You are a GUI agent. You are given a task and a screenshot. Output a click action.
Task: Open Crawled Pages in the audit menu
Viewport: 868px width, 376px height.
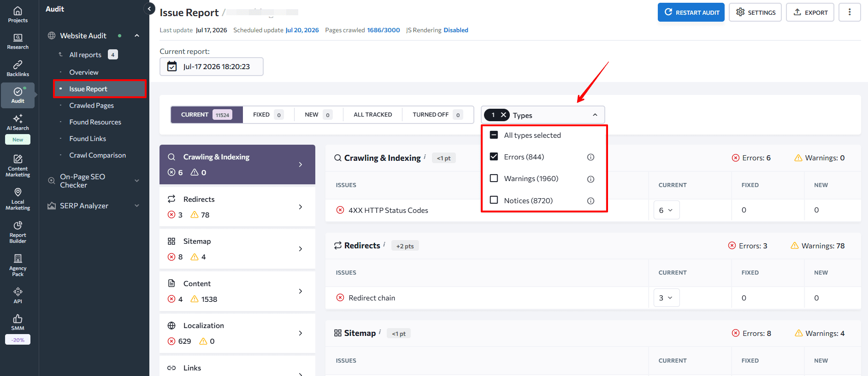(x=92, y=106)
